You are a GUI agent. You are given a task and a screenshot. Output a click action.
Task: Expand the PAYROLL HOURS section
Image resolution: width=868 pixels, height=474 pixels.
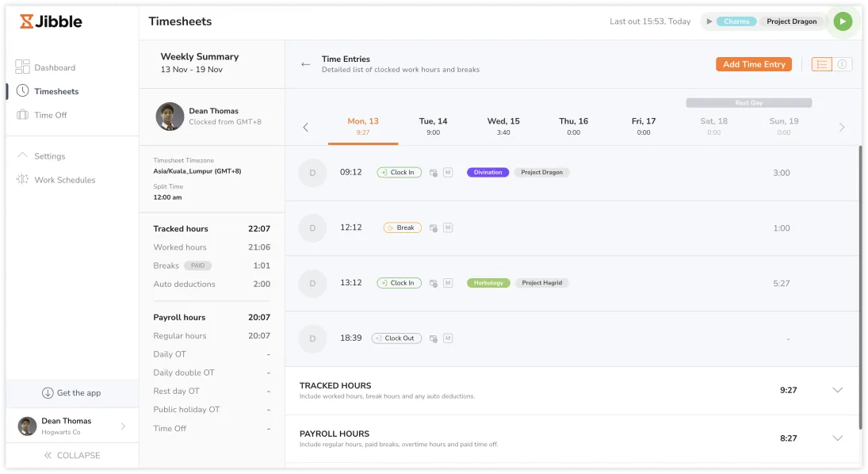[x=837, y=438]
